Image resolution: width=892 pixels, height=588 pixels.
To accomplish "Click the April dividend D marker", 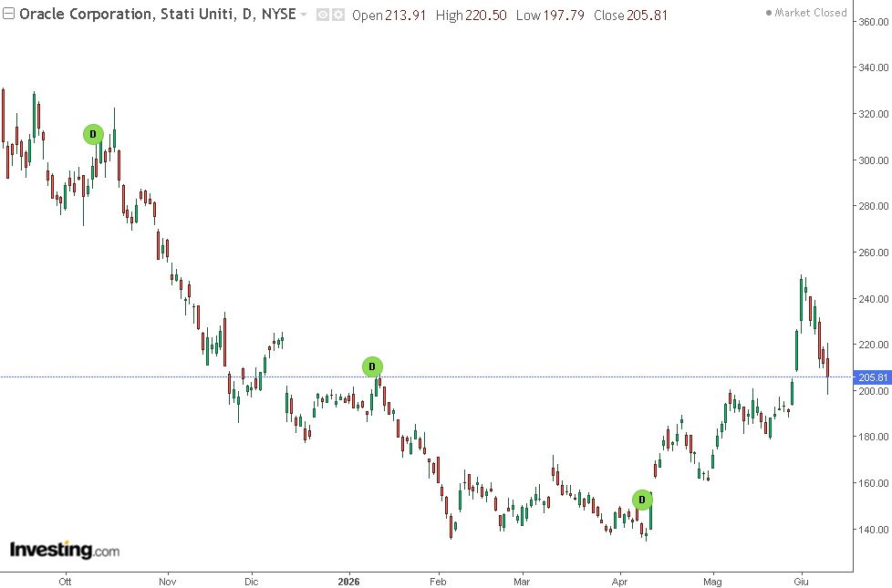I will click(642, 500).
